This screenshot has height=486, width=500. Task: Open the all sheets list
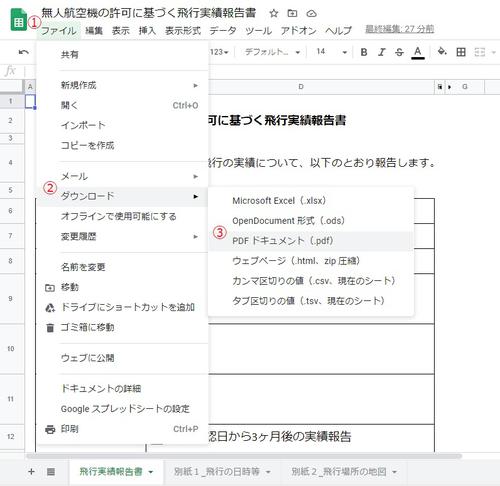tap(51, 471)
